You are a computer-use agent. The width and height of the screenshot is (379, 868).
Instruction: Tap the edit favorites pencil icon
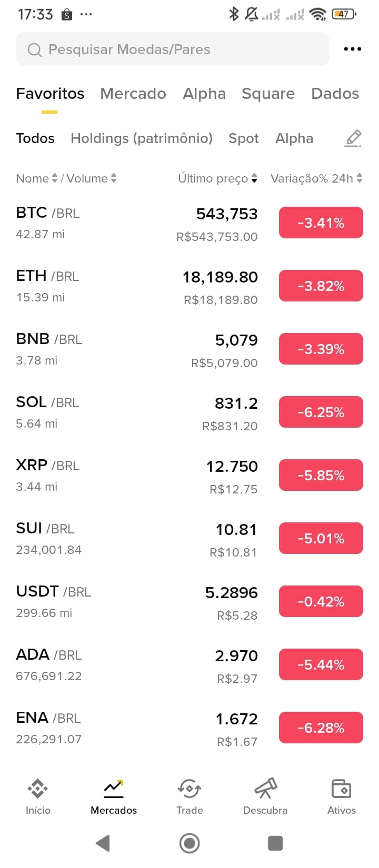point(353,138)
